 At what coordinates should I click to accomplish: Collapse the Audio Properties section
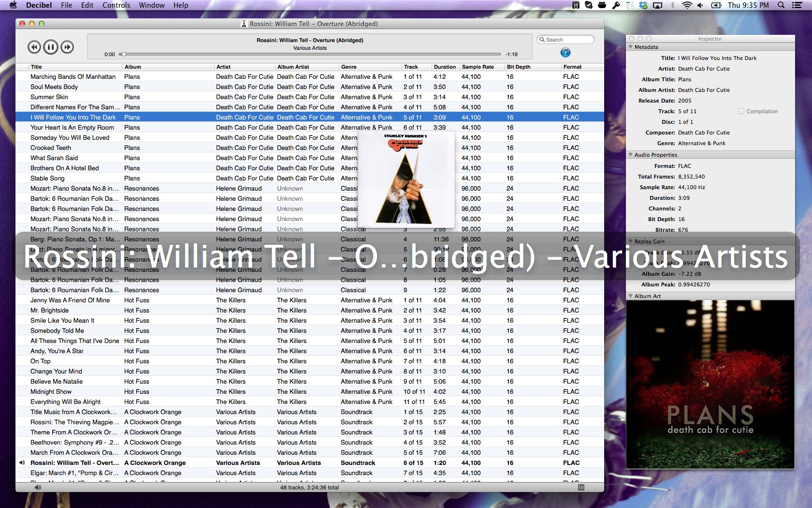(631, 155)
